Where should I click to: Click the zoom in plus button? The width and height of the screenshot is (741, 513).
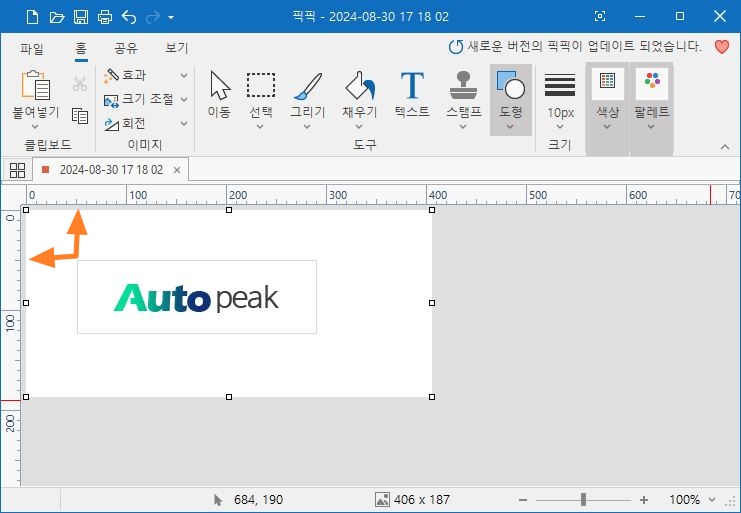tap(644, 500)
